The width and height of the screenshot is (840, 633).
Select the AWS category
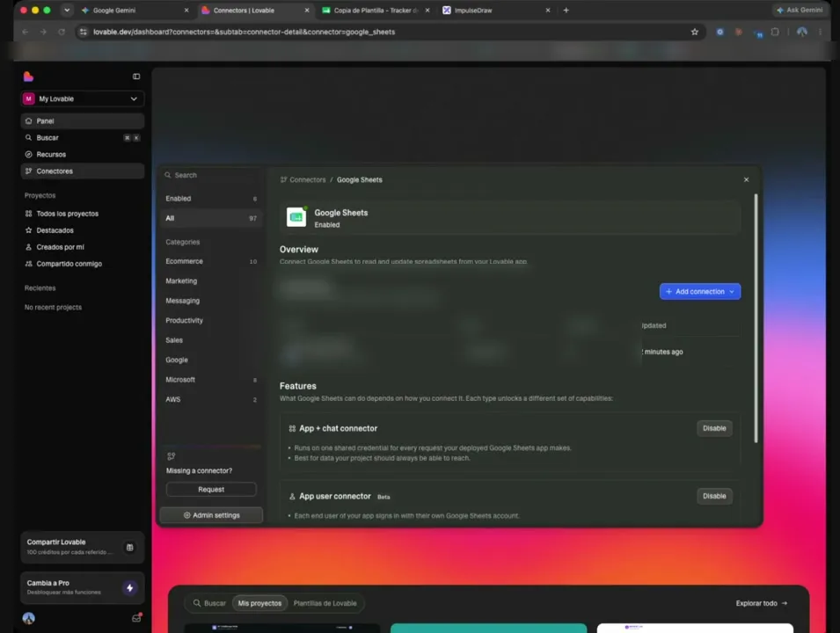click(x=211, y=399)
